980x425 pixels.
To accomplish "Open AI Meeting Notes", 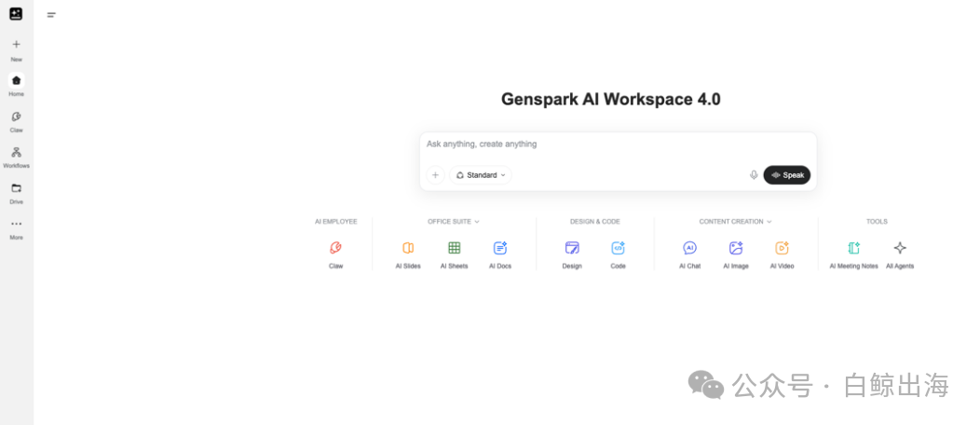I will pyautogui.click(x=853, y=254).
